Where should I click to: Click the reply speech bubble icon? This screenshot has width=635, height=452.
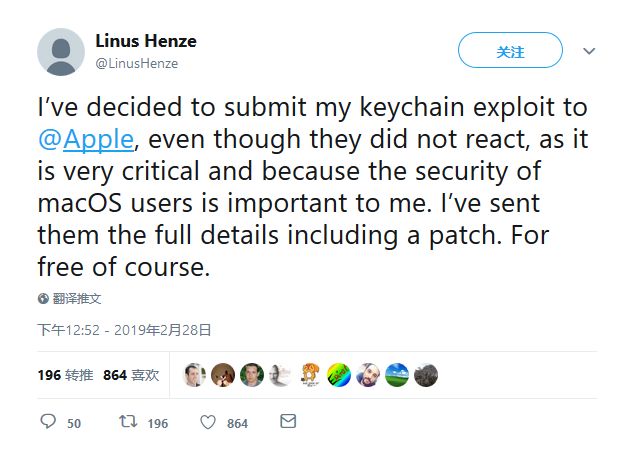[48, 423]
